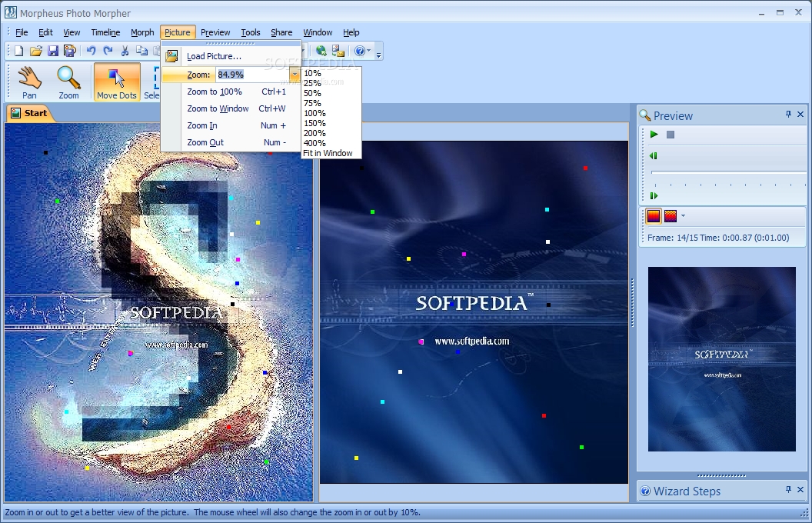Open the Window menu
Screen dimensions: 812x523
318,32
